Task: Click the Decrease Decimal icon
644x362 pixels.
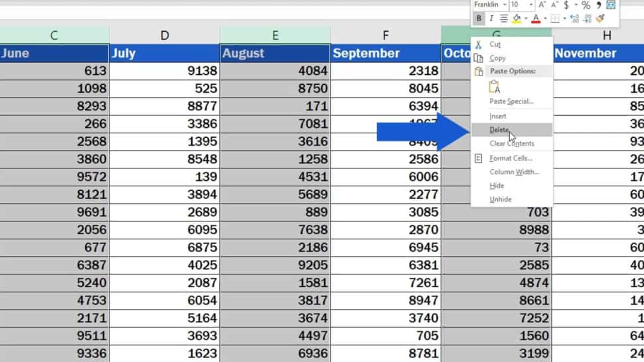Action: point(588,19)
